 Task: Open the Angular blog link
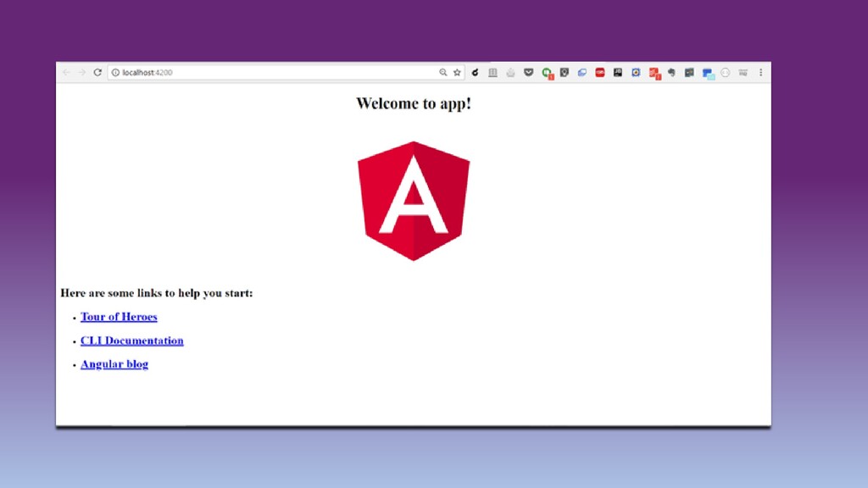[114, 364]
